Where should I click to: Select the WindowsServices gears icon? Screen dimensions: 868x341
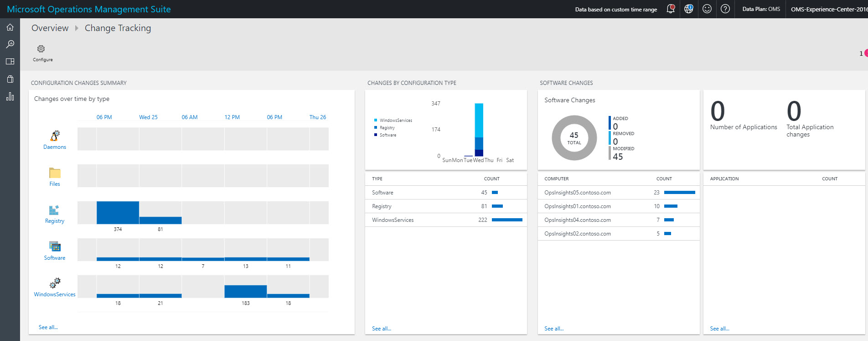(55, 283)
